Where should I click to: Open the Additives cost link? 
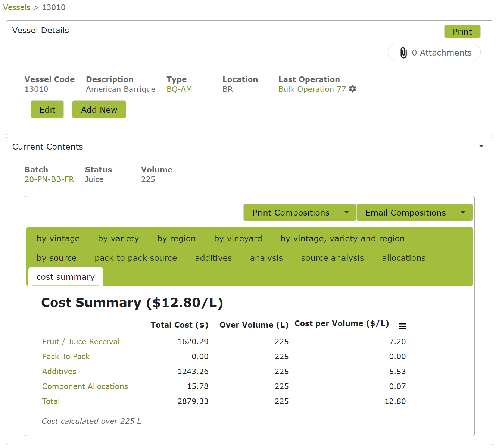pos(59,372)
